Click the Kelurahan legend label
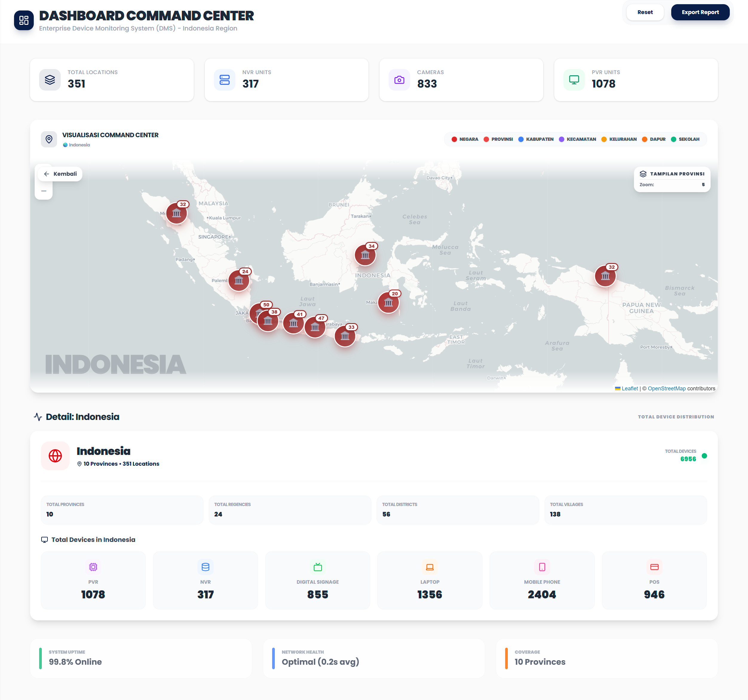The image size is (748, 700). click(x=623, y=139)
